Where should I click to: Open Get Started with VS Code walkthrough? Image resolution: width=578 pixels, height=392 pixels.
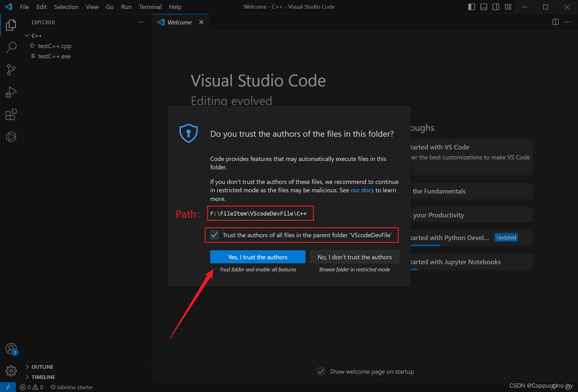tap(471, 157)
